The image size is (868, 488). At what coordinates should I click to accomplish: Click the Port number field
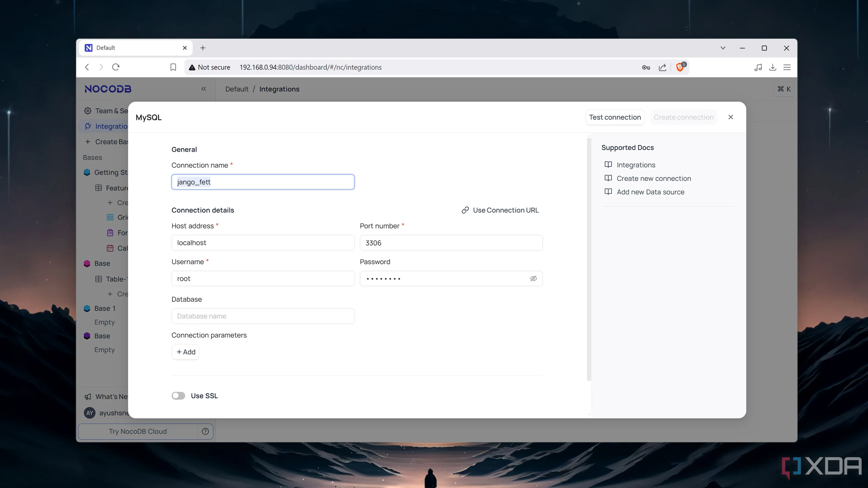451,243
